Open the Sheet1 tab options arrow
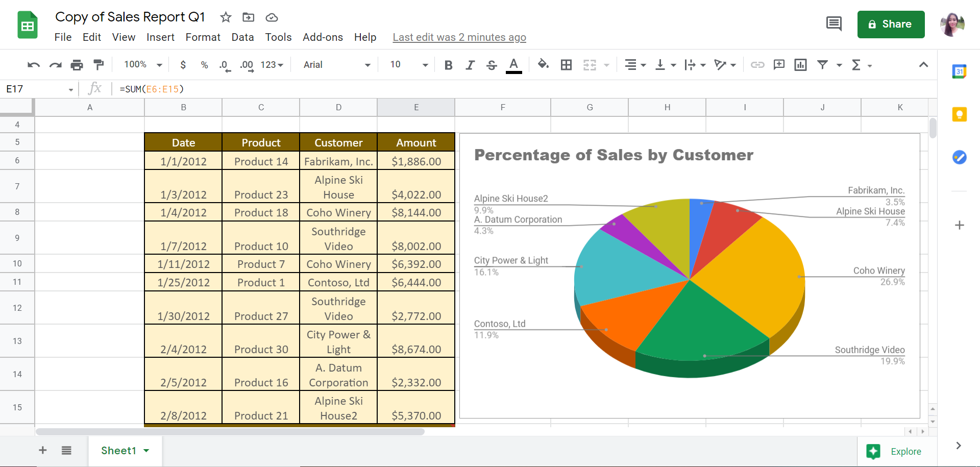 (x=146, y=451)
